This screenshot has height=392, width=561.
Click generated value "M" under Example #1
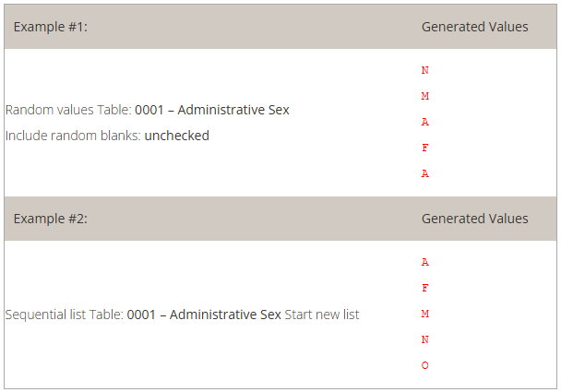[x=424, y=96]
